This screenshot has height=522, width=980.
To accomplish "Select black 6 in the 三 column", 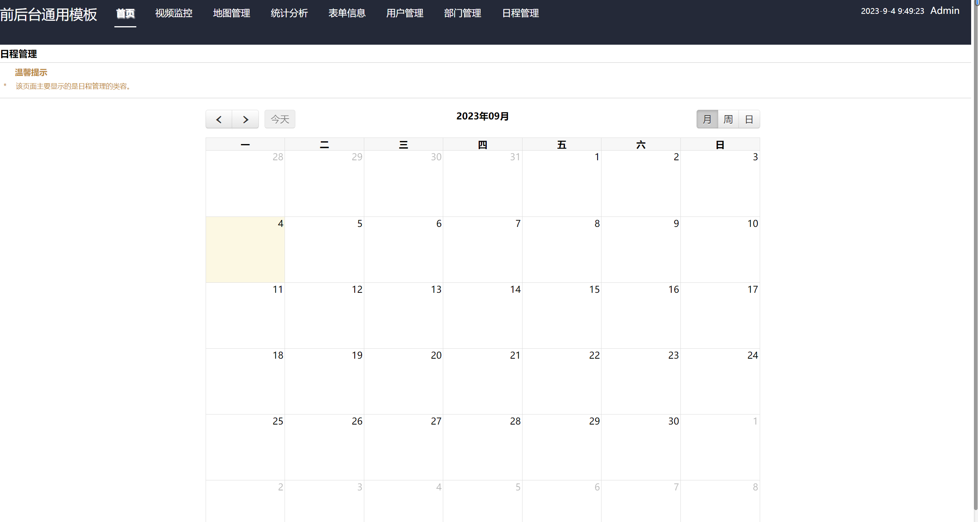I will coord(404,250).
